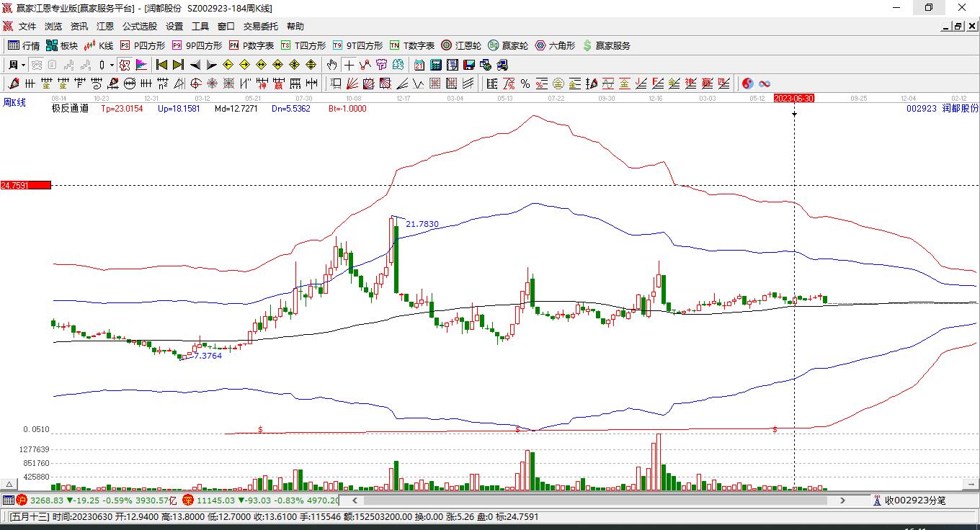980x530 pixels.
Task: Launch the 江恩轮 Gann wheel
Action: tap(461, 45)
